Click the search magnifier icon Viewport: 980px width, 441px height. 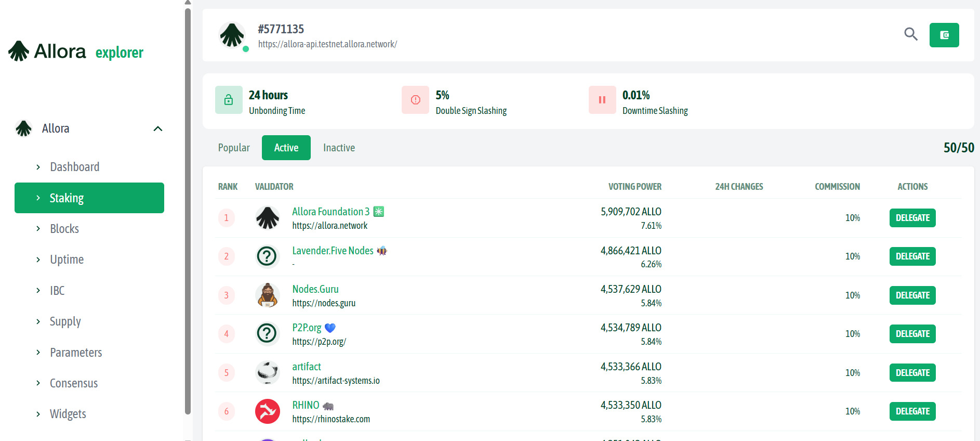click(x=910, y=34)
